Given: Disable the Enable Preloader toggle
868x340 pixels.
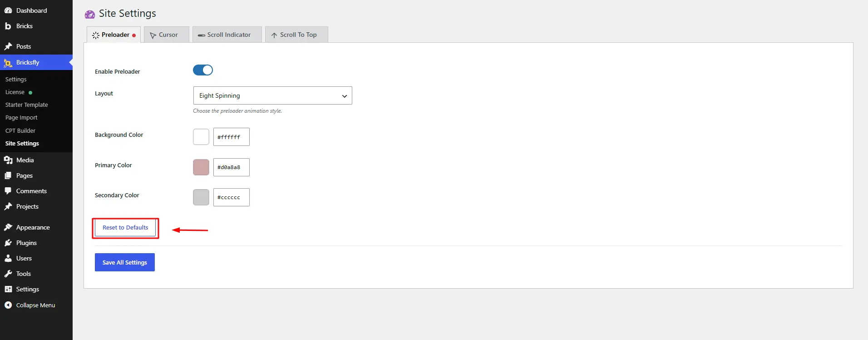Looking at the screenshot, I should pyautogui.click(x=203, y=70).
